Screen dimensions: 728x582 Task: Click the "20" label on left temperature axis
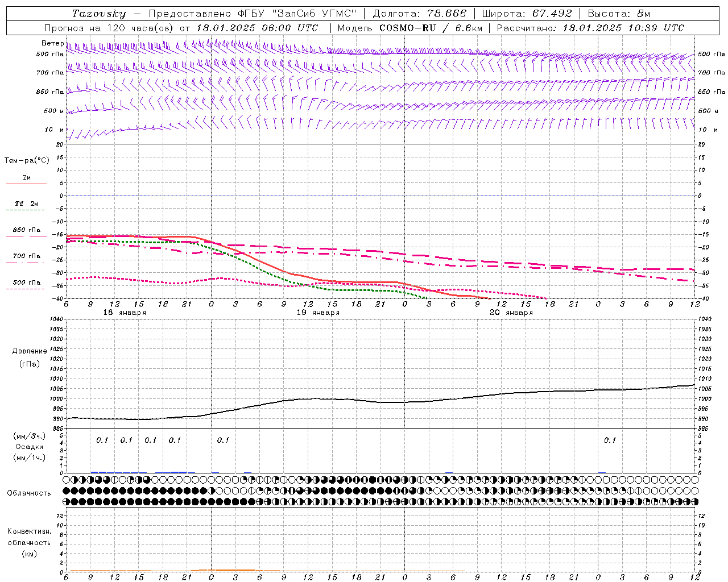[61, 144]
